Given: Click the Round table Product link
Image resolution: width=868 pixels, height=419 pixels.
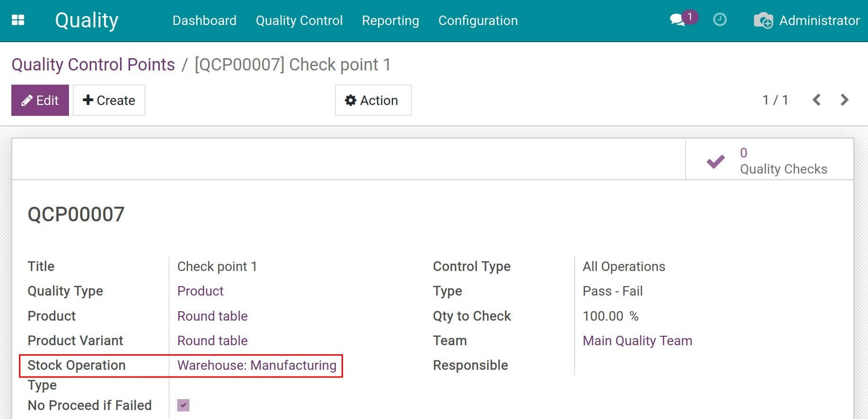Looking at the screenshot, I should [x=212, y=316].
